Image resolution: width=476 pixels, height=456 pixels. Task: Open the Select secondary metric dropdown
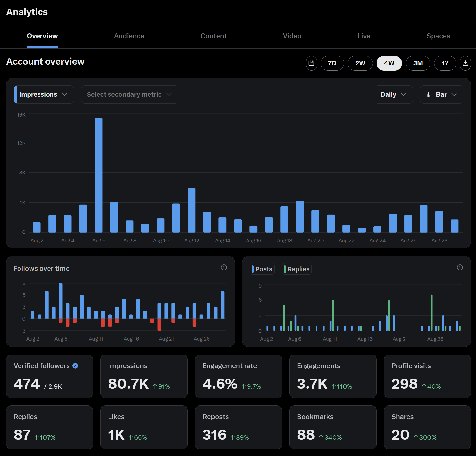(129, 94)
